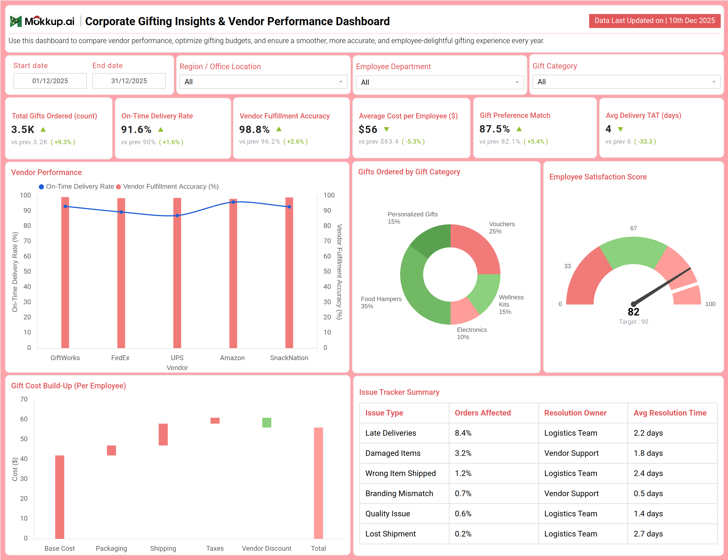This screenshot has width=728, height=560.
Task: Click the Electronics 10% donut slice
Action: [x=463, y=311]
